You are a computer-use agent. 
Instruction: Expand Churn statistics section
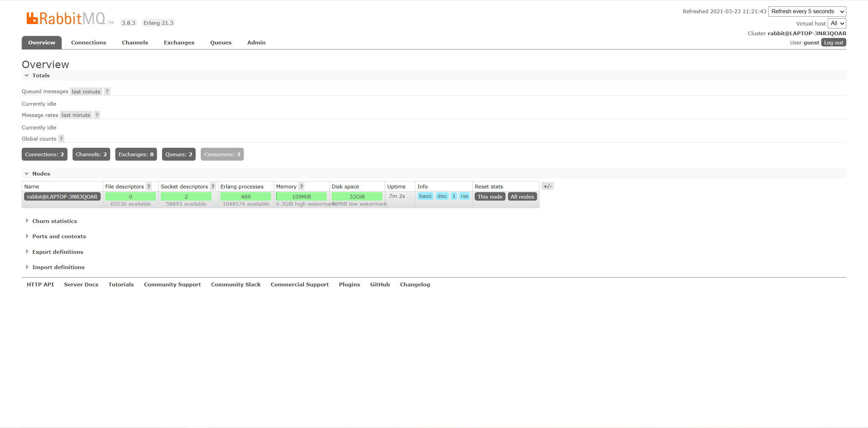point(55,221)
